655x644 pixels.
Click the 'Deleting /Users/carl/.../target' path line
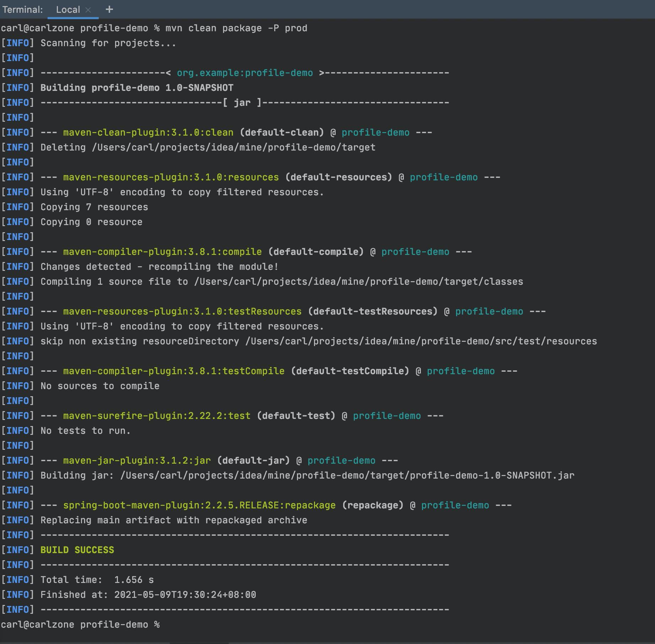208,148
